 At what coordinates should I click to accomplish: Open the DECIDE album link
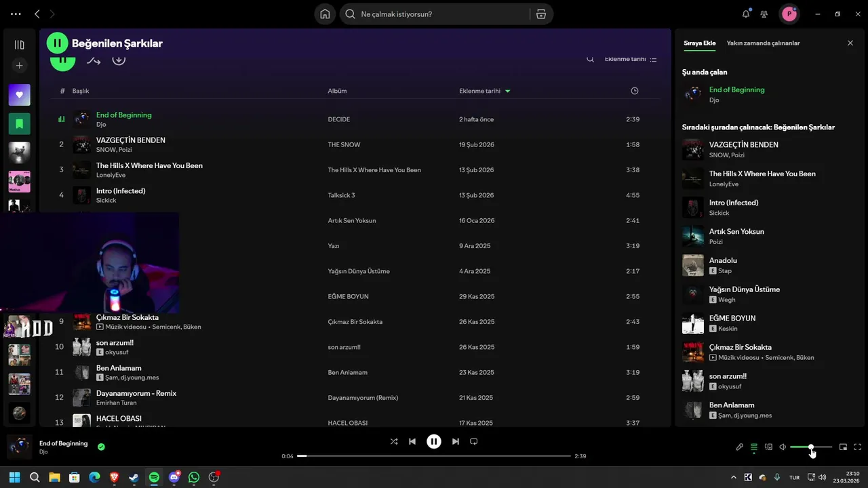click(339, 119)
